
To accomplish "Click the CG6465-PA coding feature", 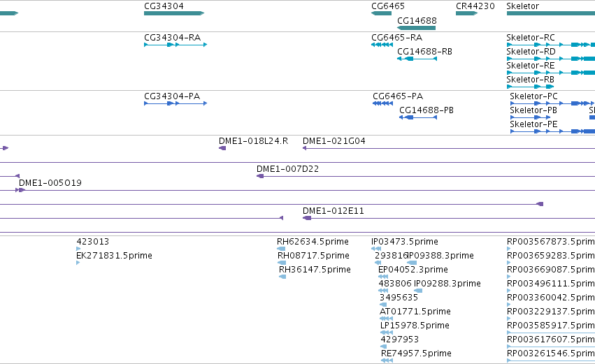I will (x=383, y=103).
